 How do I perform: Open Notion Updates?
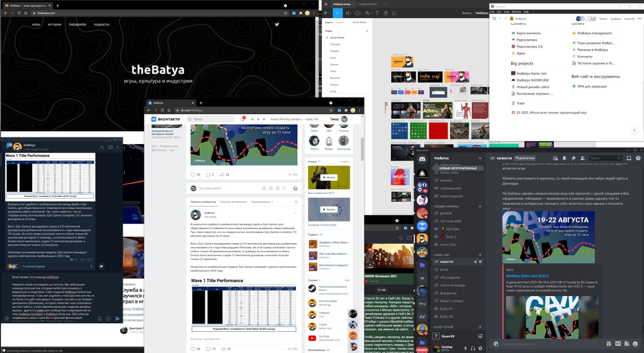click(x=616, y=19)
